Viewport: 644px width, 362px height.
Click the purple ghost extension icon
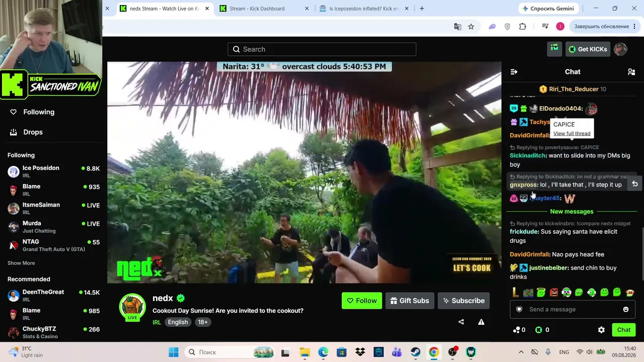click(x=492, y=27)
